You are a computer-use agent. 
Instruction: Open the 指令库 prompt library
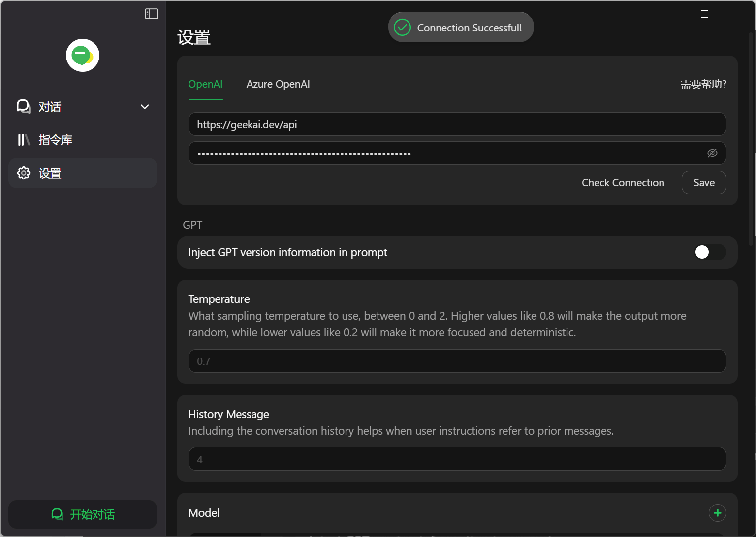click(83, 140)
